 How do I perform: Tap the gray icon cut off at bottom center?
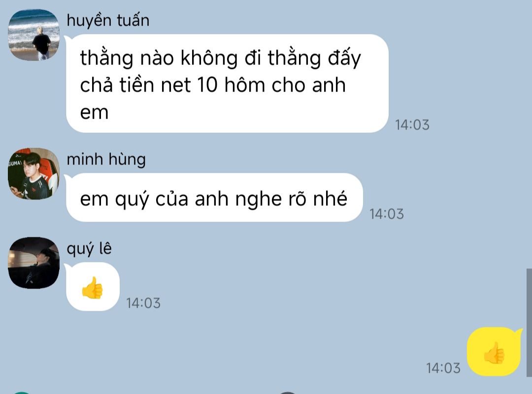pyautogui.click(x=288, y=393)
